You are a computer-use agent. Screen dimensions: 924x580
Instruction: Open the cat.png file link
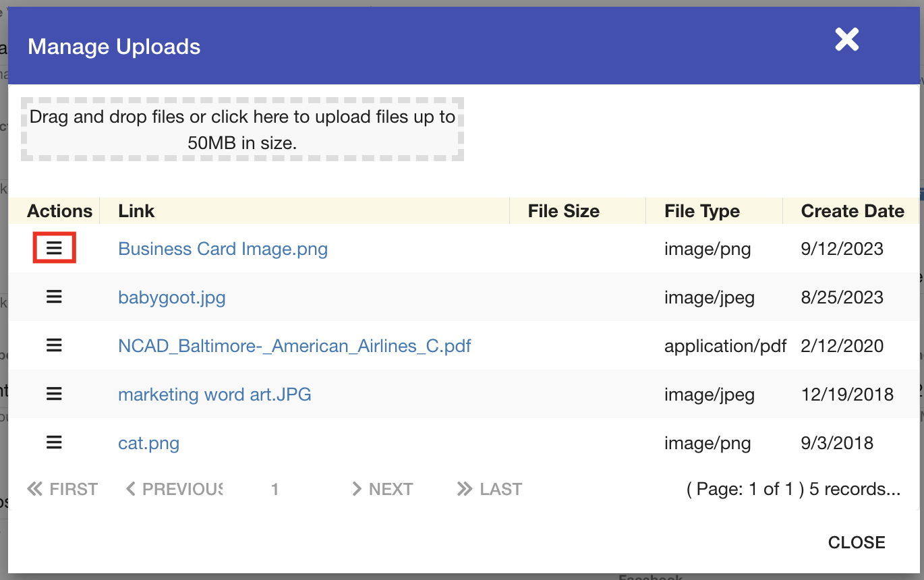click(148, 443)
